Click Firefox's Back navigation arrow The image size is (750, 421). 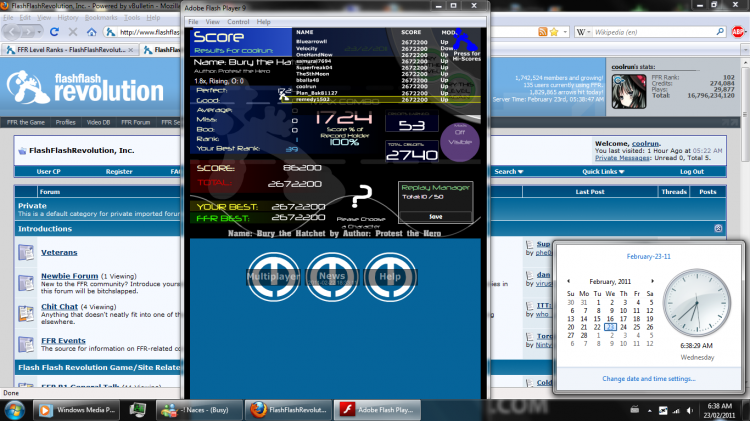click(12, 32)
